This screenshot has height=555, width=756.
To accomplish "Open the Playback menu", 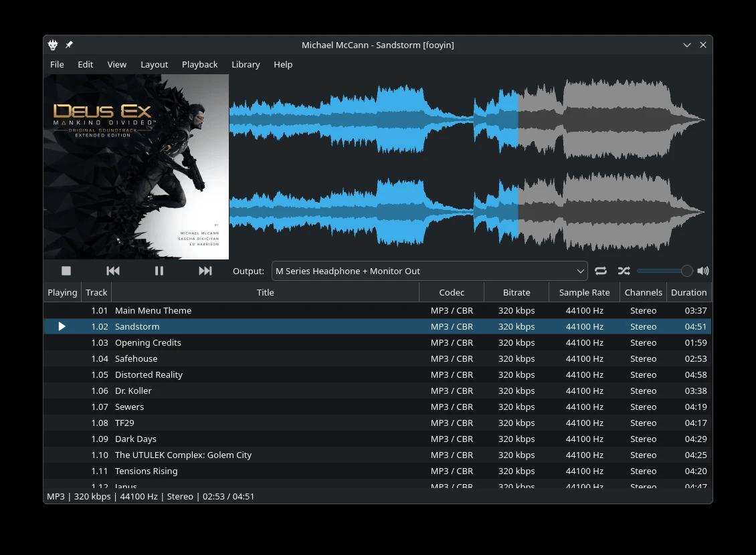I will [199, 65].
